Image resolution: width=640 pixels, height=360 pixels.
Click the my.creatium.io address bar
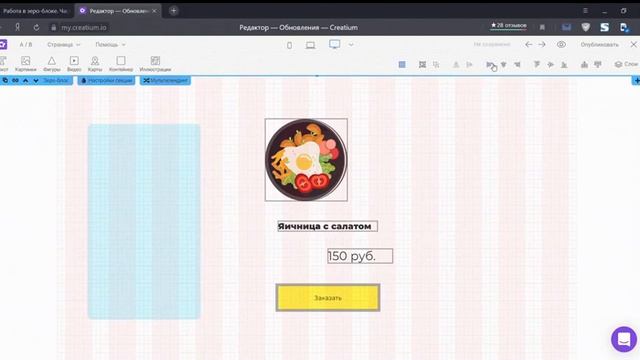point(84,27)
